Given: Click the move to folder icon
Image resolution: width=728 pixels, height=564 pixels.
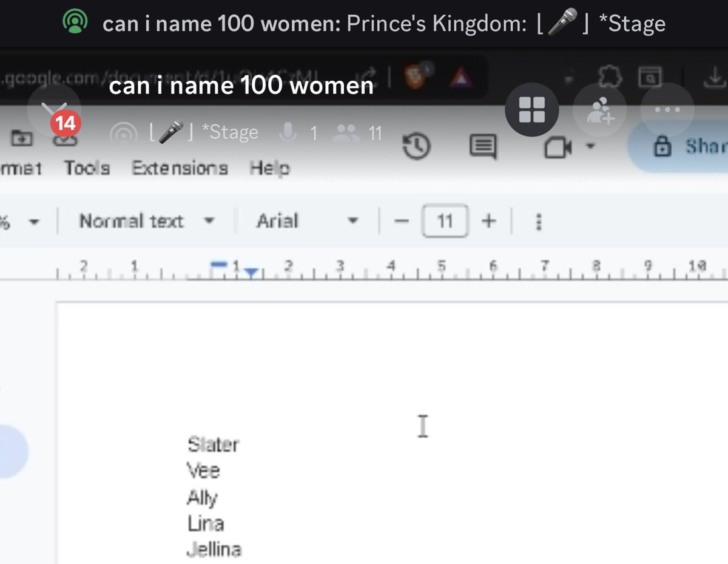Looking at the screenshot, I should point(22,137).
